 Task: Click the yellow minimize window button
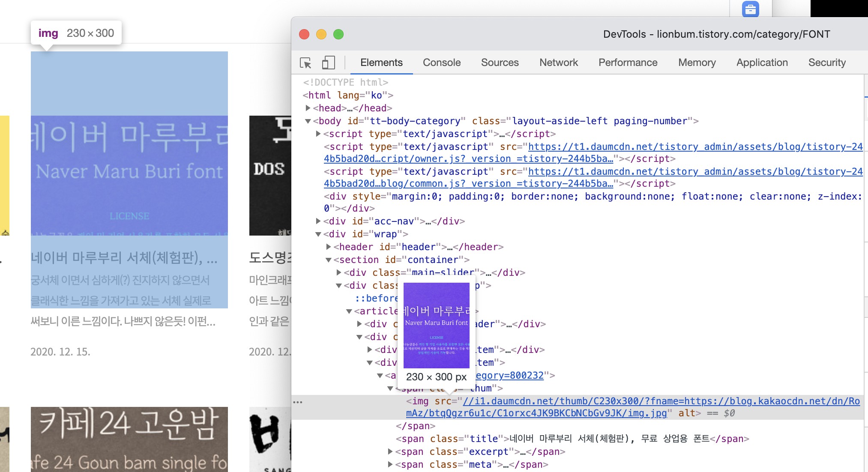(321, 34)
